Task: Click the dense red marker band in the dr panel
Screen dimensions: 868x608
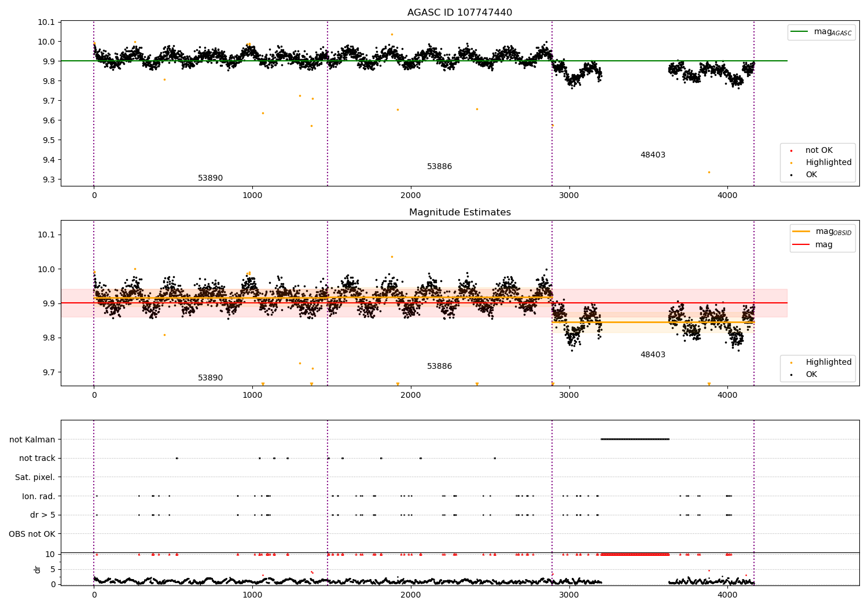Action: tap(635, 554)
